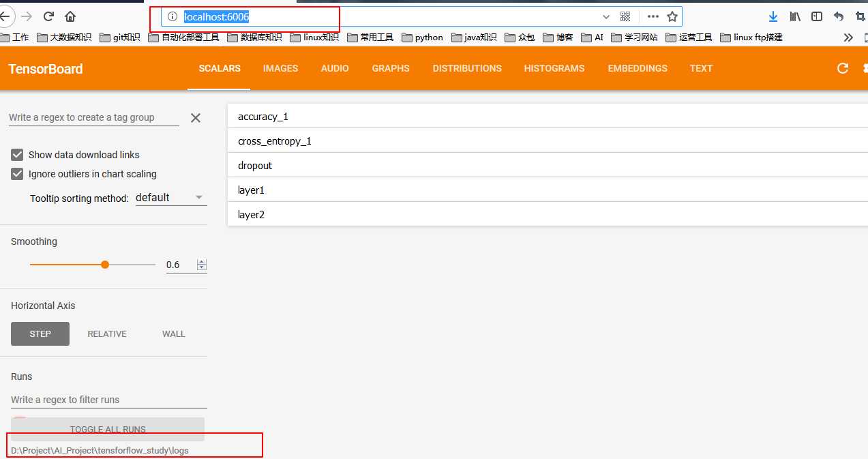Open the 众包 bookmark folder
The height and width of the screenshot is (459, 868).
520,38
